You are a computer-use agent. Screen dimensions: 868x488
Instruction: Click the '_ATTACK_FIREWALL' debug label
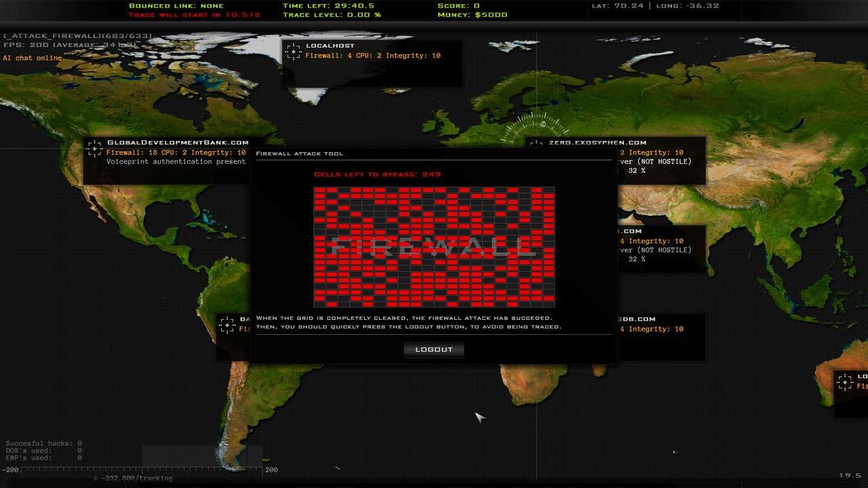tap(77, 35)
